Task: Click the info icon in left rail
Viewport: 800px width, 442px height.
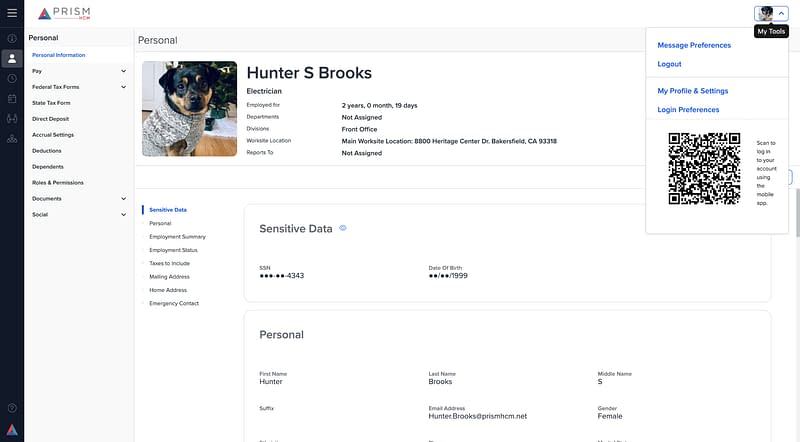Action: point(12,38)
